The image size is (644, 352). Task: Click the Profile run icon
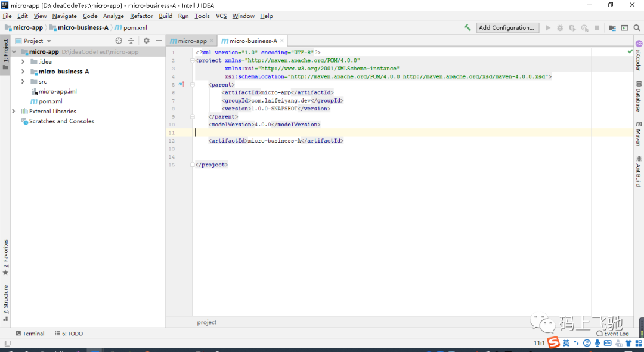(584, 28)
